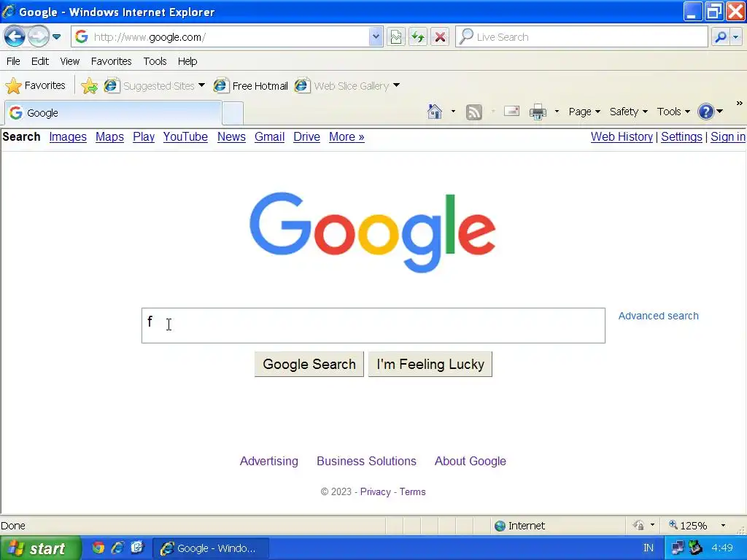
Task: Open the search provider dropdown arrow
Action: 736,36
